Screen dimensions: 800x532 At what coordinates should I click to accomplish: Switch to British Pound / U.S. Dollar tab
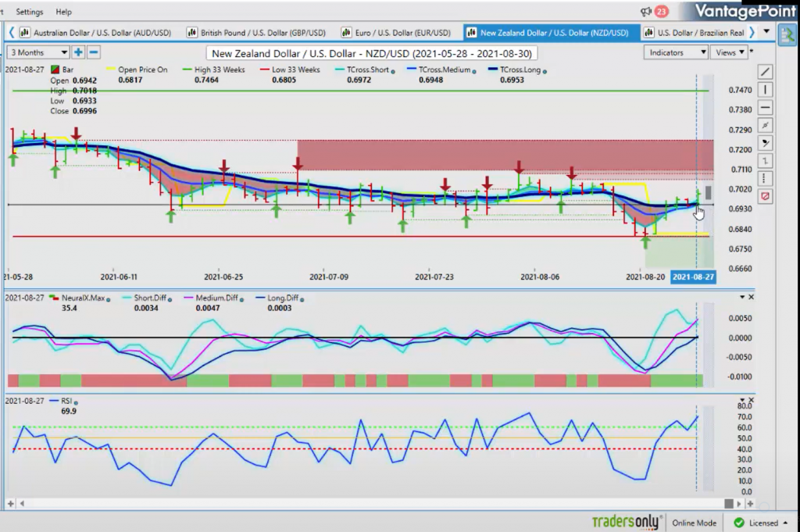256,33
